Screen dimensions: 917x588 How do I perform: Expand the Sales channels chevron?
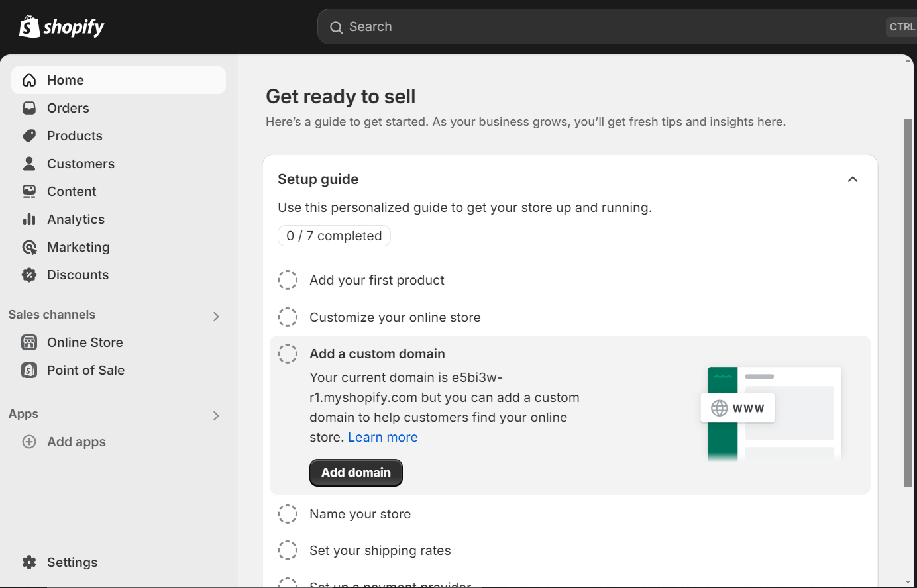[216, 317]
